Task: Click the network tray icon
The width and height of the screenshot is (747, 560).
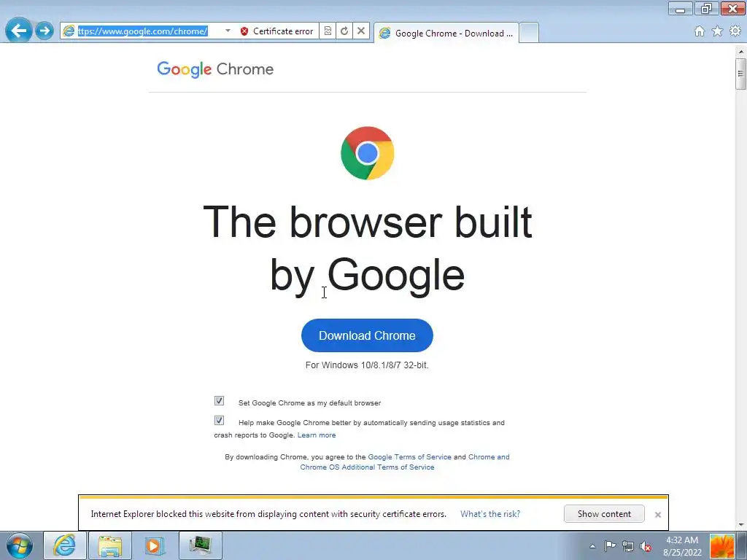Action: pos(628,546)
